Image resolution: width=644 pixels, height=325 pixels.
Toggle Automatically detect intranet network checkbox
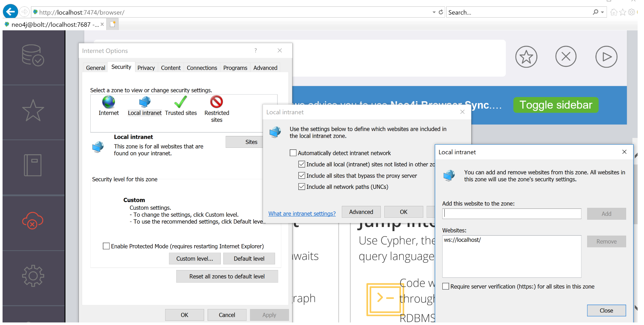[293, 153]
